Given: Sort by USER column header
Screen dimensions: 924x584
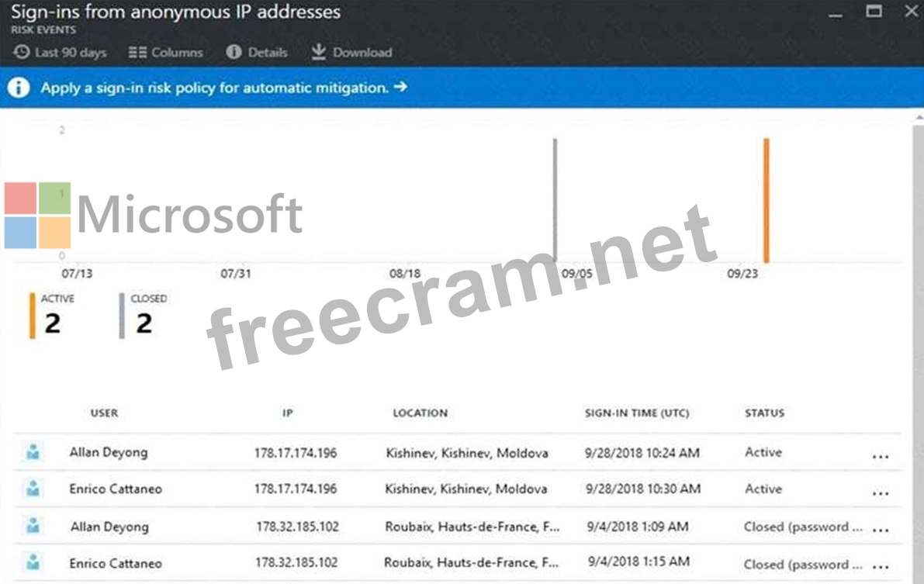Looking at the screenshot, I should (x=104, y=413).
